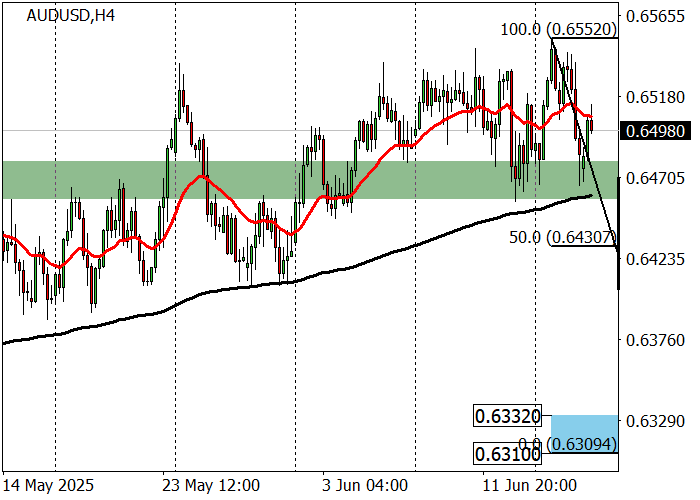The image size is (700, 500).
Task: Click the 0.65655 price axis value
Action: (x=655, y=17)
